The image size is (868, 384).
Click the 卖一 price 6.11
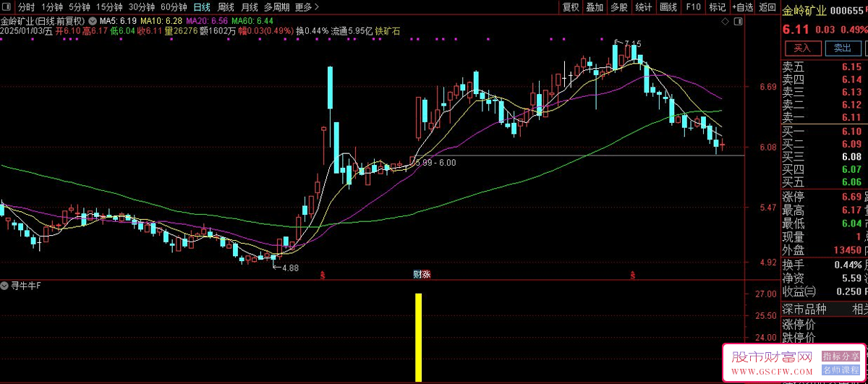(851, 118)
